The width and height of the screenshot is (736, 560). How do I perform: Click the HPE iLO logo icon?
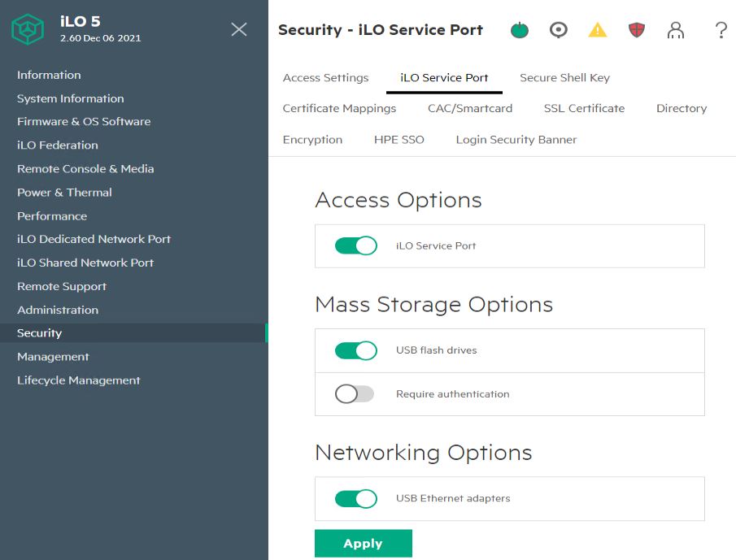point(27,29)
